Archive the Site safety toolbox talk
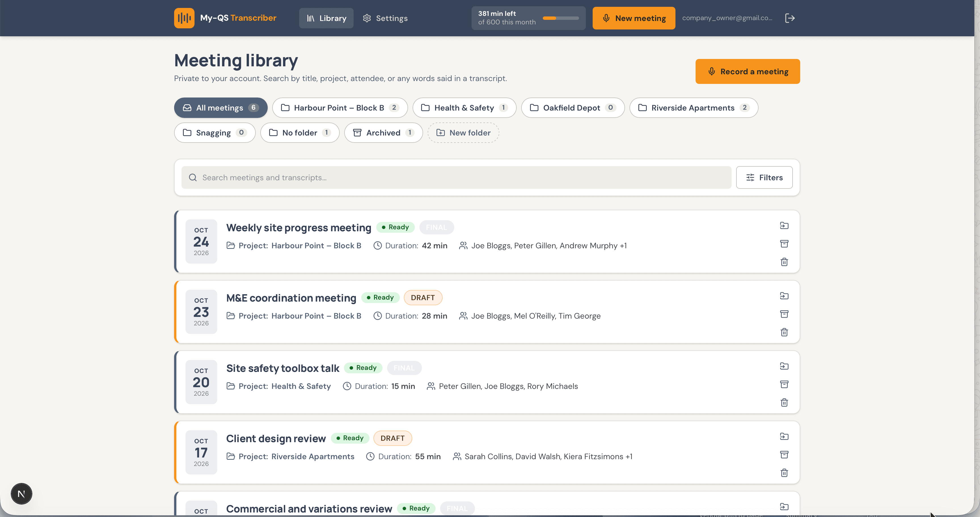 click(x=784, y=384)
